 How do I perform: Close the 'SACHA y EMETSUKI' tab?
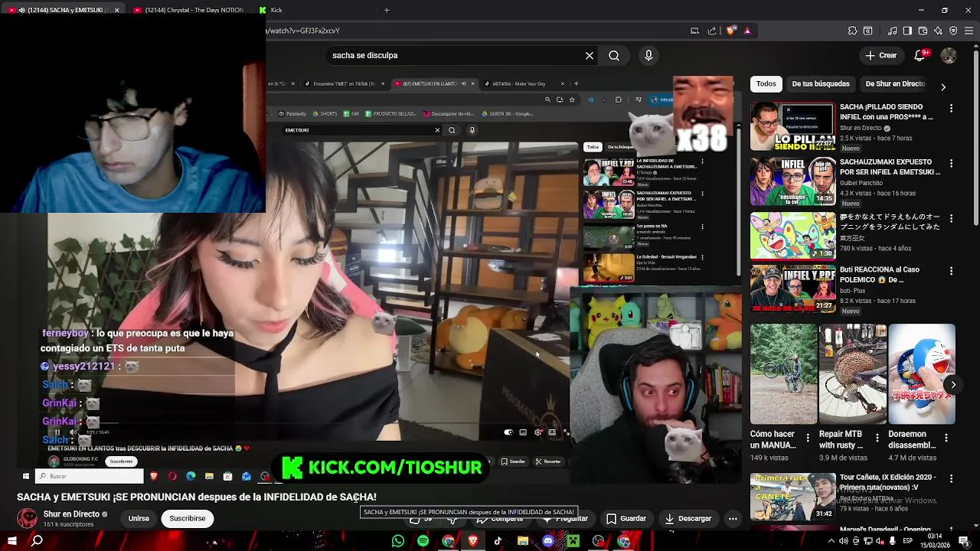pyautogui.click(x=117, y=10)
